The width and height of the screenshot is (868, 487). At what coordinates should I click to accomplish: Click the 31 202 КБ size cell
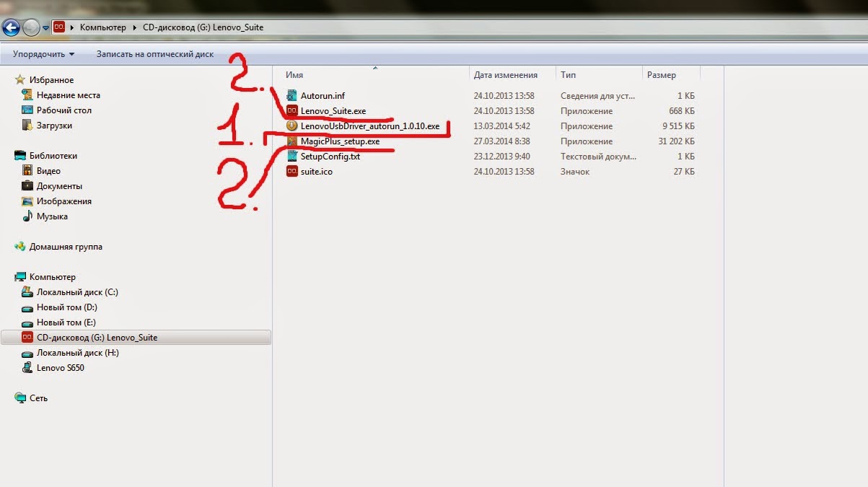click(676, 141)
